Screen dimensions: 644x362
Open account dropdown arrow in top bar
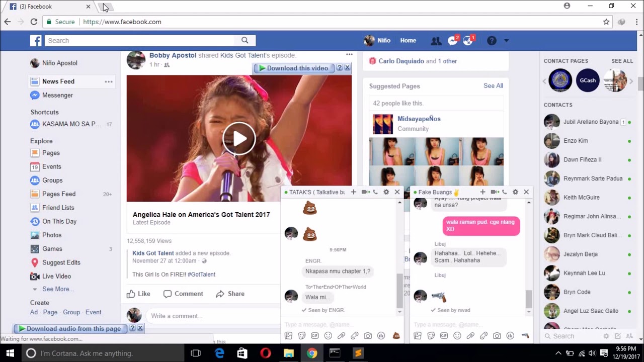click(x=507, y=41)
